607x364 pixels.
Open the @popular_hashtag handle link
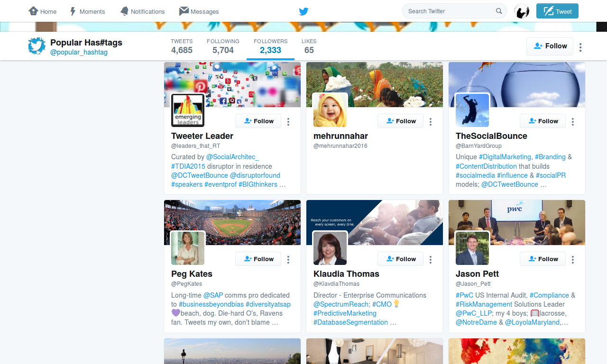79,52
